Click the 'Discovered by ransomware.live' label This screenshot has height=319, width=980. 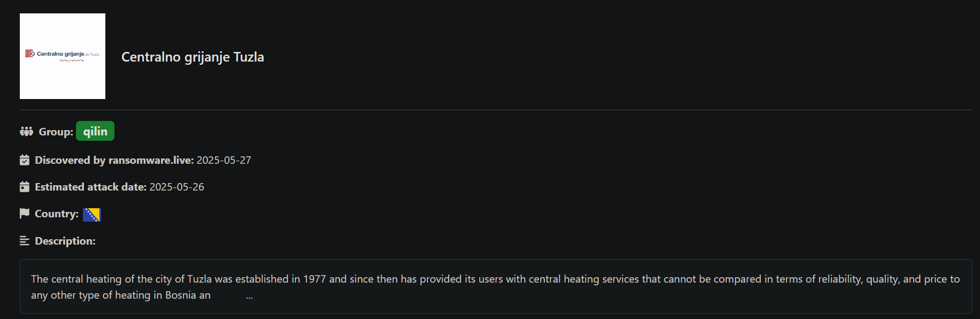pyautogui.click(x=114, y=160)
